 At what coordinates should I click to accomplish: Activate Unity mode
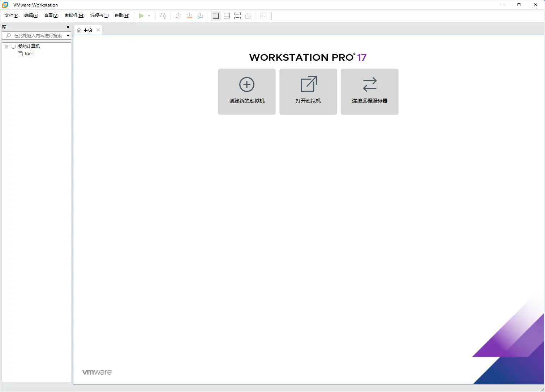(x=249, y=16)
